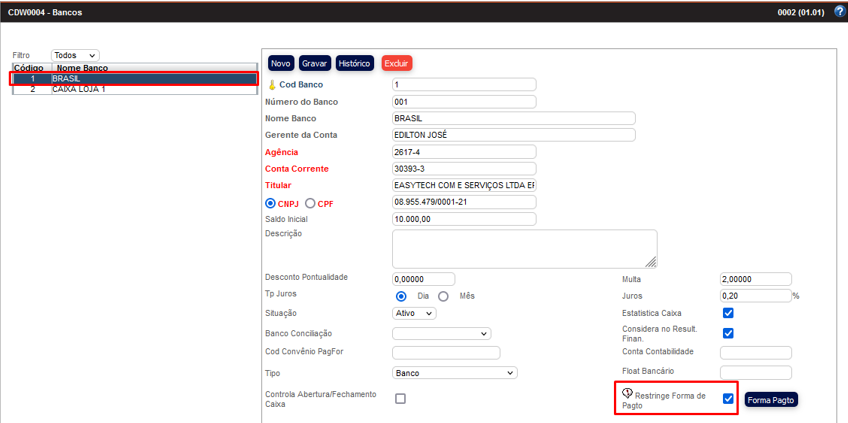Screen dimensions: 848x423
Task: Click the info icon beside Restringe Forma de Pagto
Action: [627, 394]
